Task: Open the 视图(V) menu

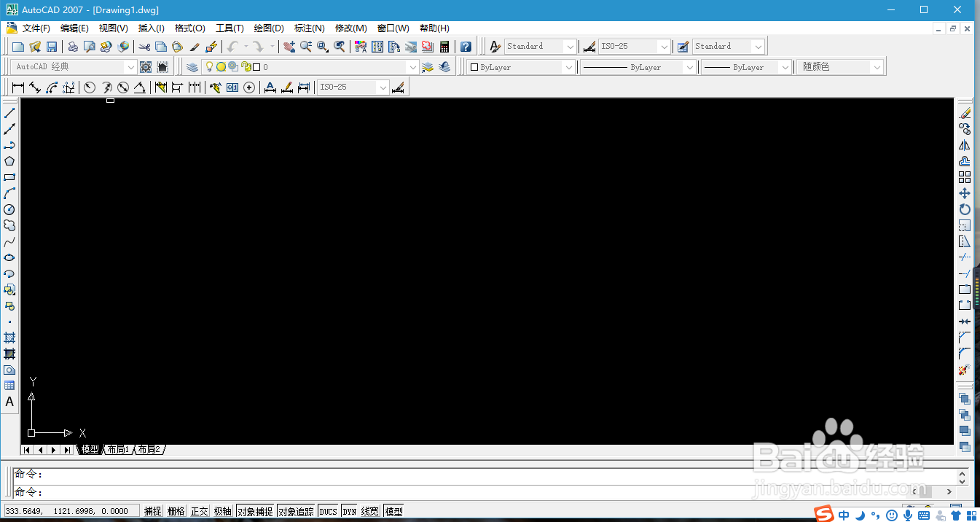Action: (x=114, y=28)
